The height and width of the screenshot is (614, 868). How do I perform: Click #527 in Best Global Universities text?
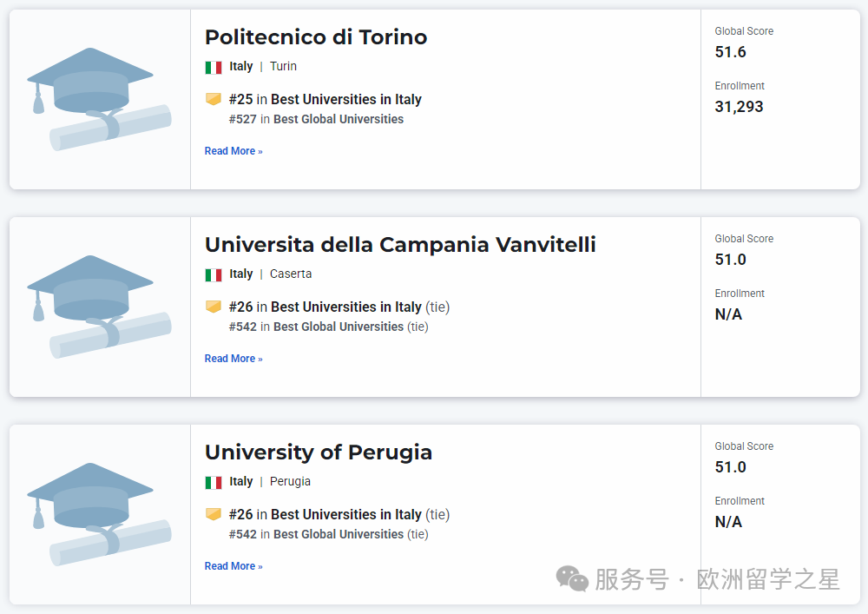[x=316, y=119]
